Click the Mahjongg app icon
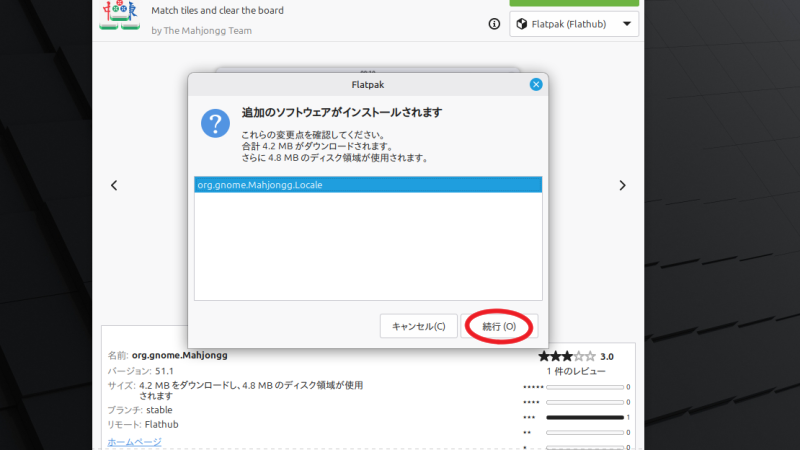This screenshot has height=450, width=800. [120, 15]
